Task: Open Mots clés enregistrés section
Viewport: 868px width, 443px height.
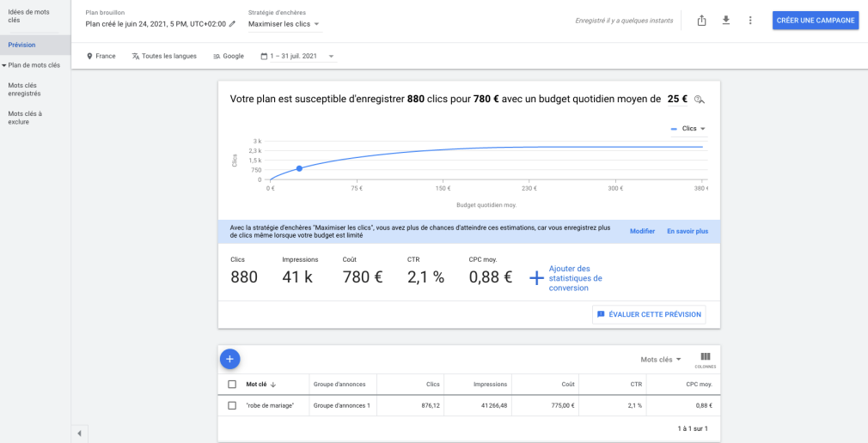Action: (24, 89)
